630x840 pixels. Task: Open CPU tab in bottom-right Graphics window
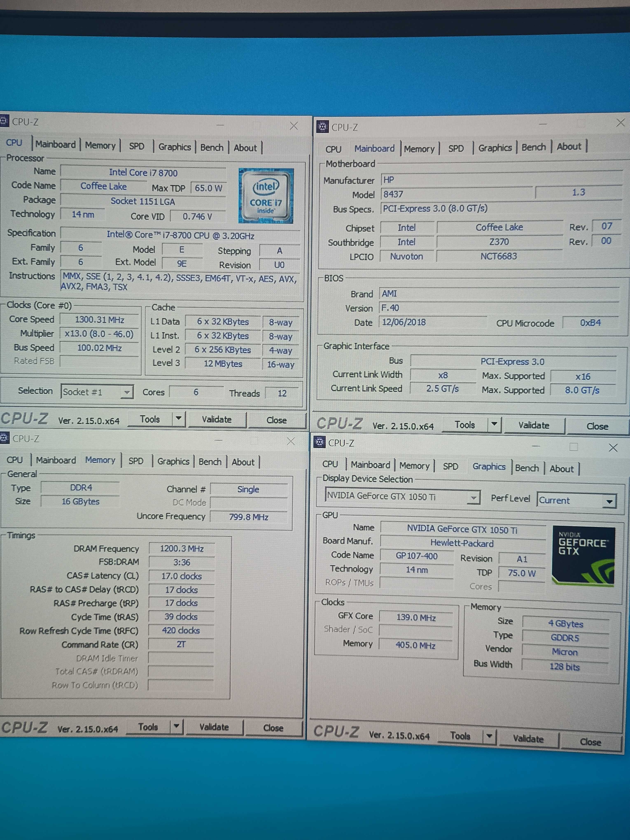[330, 464]
